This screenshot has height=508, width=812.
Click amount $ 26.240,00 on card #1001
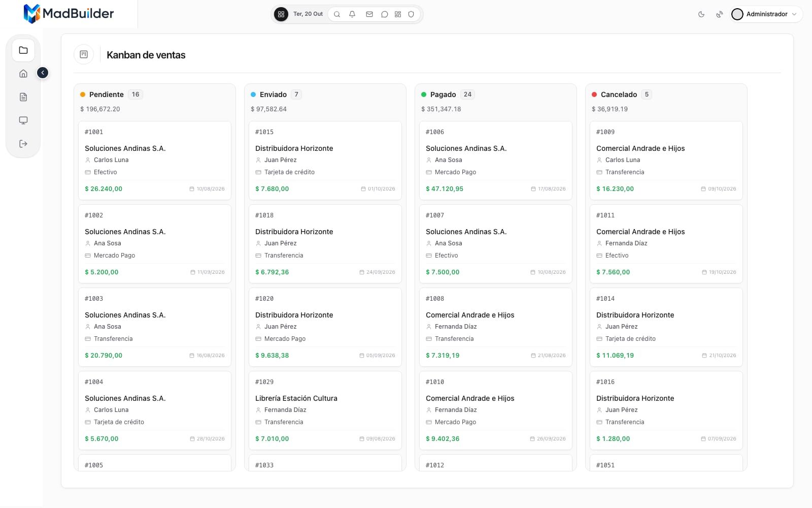[x=104, y=189]
